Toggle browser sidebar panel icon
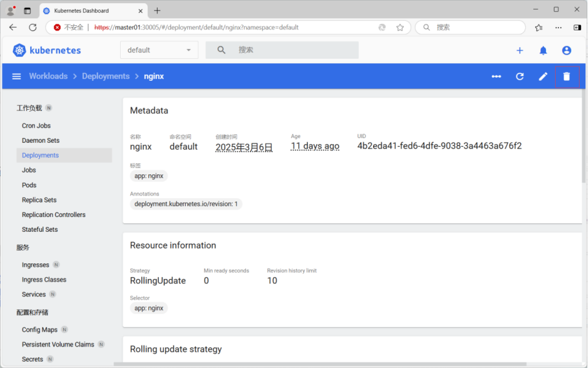This screenshot has height=368, width=588. [577, 27]
